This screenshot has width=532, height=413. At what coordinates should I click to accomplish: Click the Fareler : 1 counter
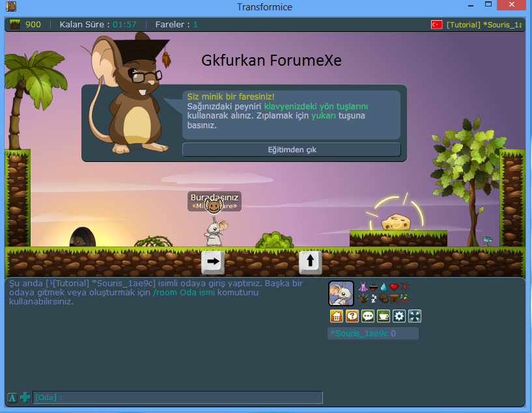coord(176,25)
